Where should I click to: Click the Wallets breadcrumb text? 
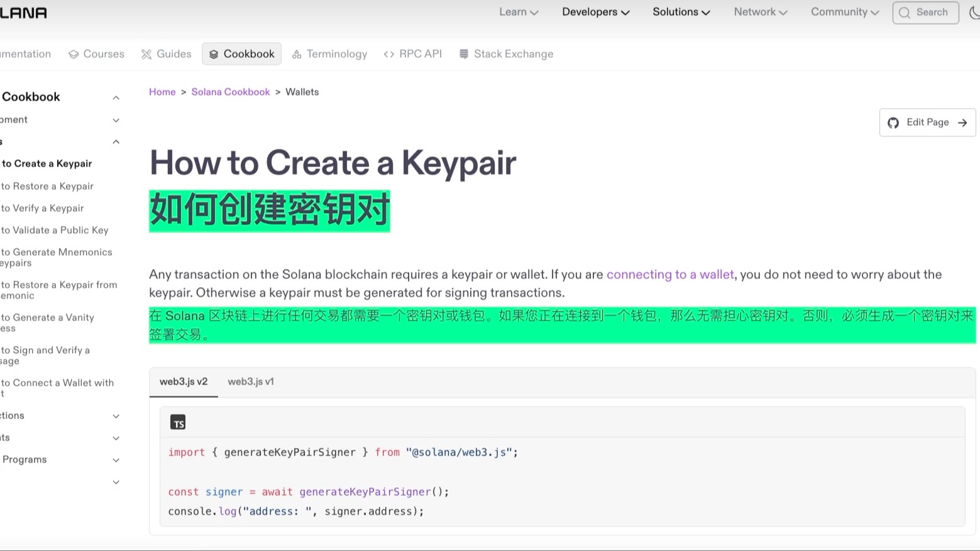(302, 92)
